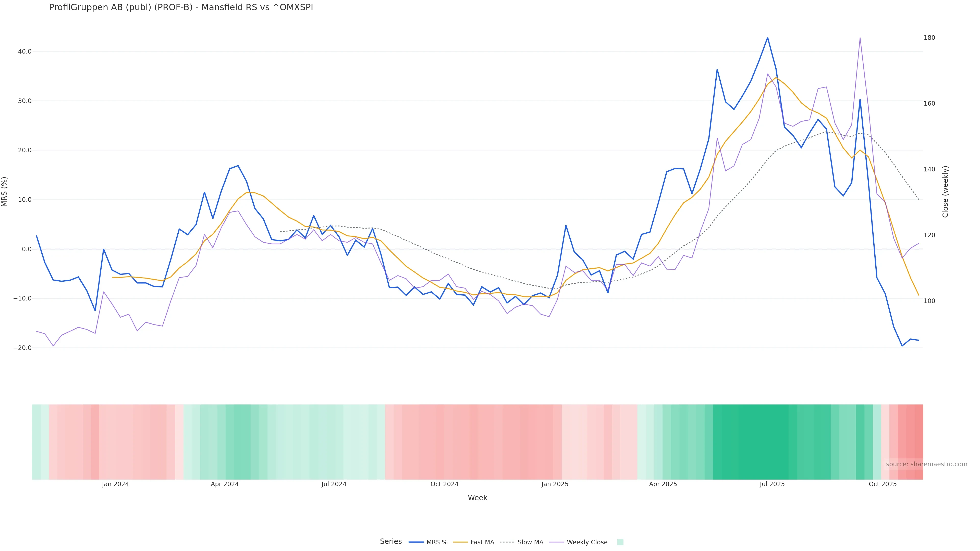Click the Jan 2024 x-axis tick label

[115, 484]
